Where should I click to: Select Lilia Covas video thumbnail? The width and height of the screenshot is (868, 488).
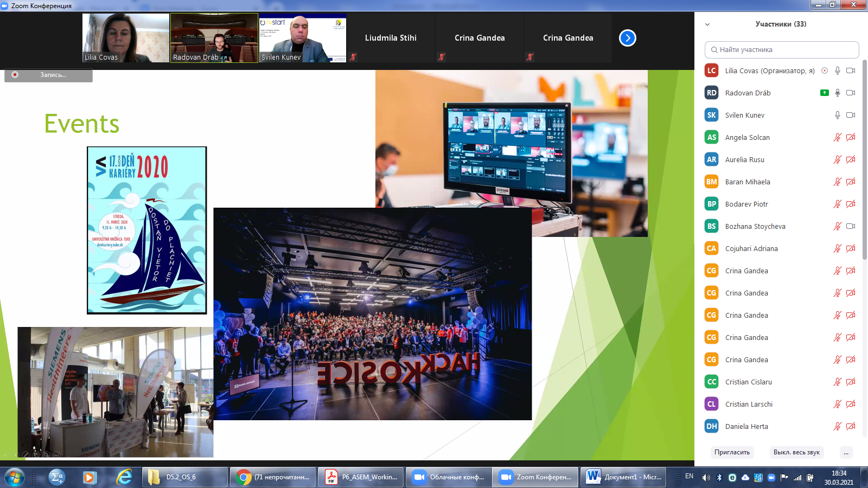tap(126, 38)
